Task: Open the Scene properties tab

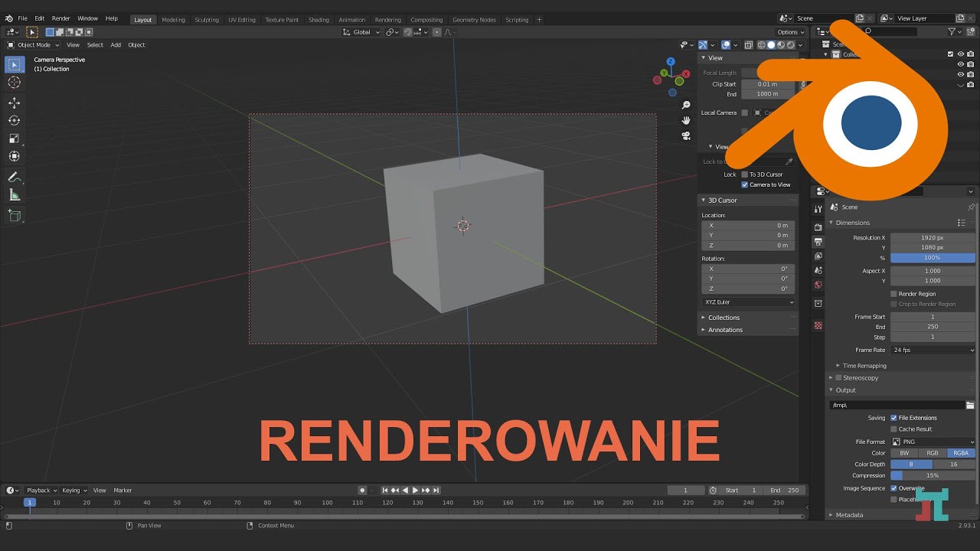Action: point(818,270)
